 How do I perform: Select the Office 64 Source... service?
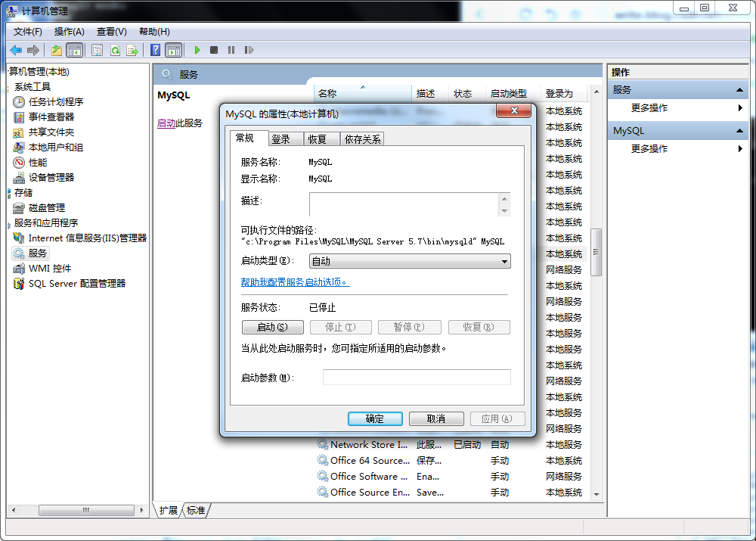tap(453, 460)
